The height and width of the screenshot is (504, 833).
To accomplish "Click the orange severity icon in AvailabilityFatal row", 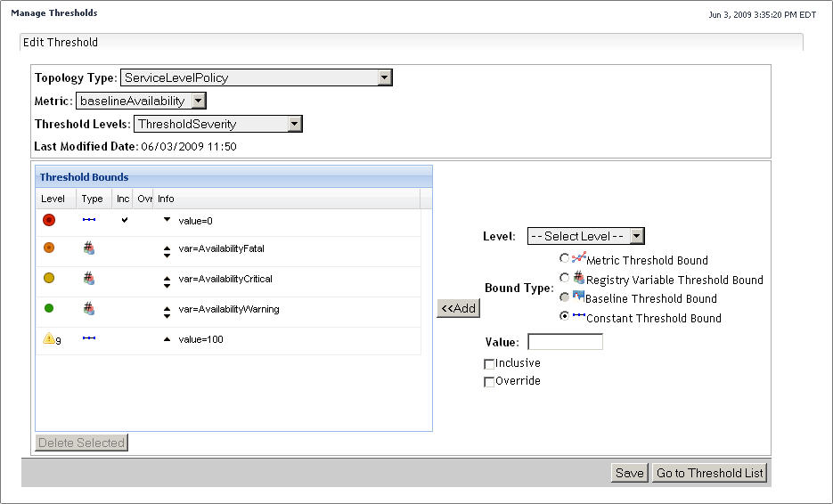I will pyautogui.click(x=49, y=248).
